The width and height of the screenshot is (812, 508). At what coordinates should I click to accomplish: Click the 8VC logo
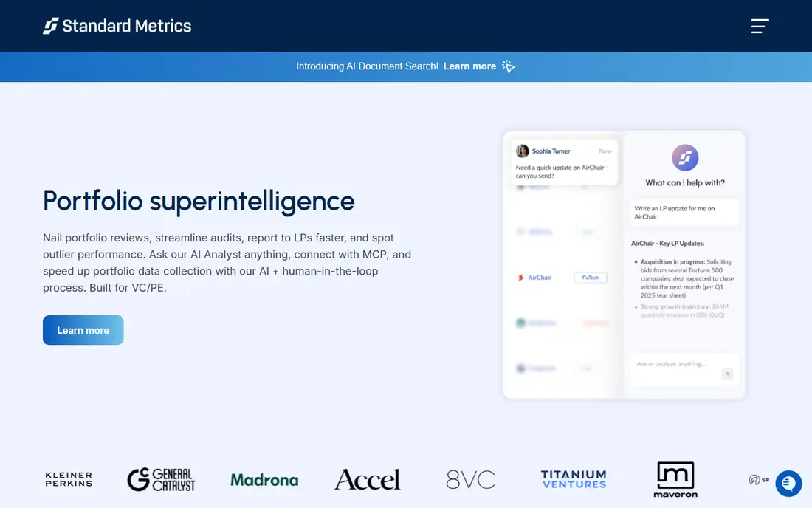point(470,479)
